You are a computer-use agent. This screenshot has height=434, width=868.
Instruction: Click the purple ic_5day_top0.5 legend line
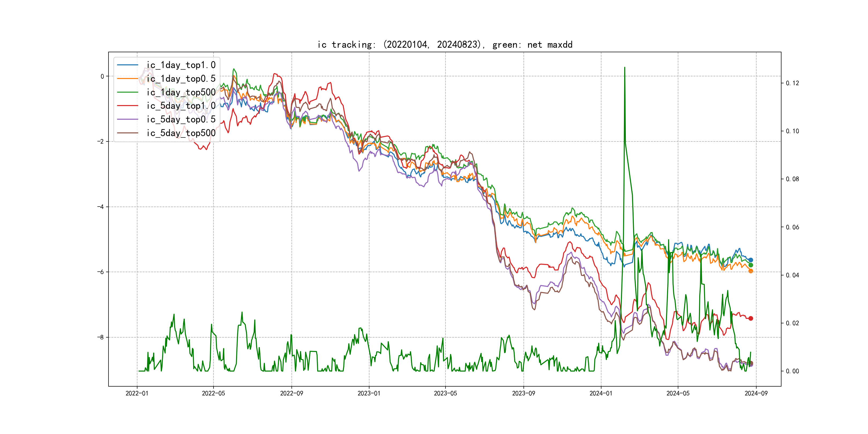[x=127, y=119]
